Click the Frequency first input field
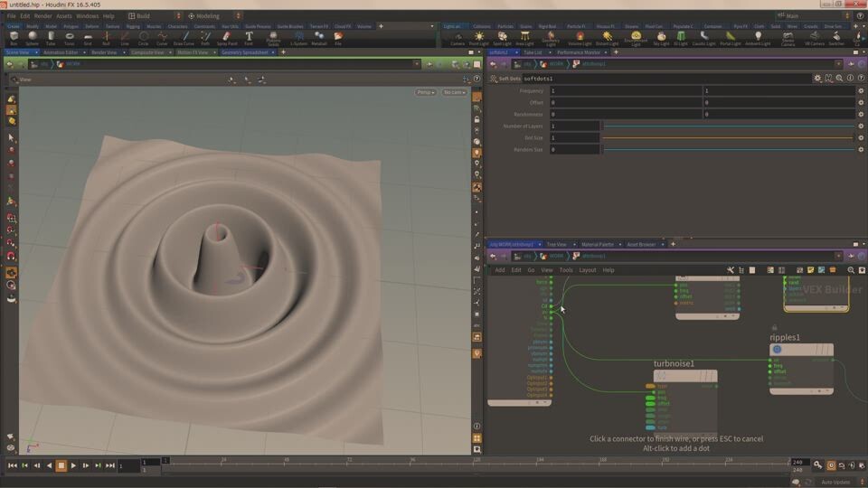The width and height of the screenshot is (868, 488). coord(626,90)
